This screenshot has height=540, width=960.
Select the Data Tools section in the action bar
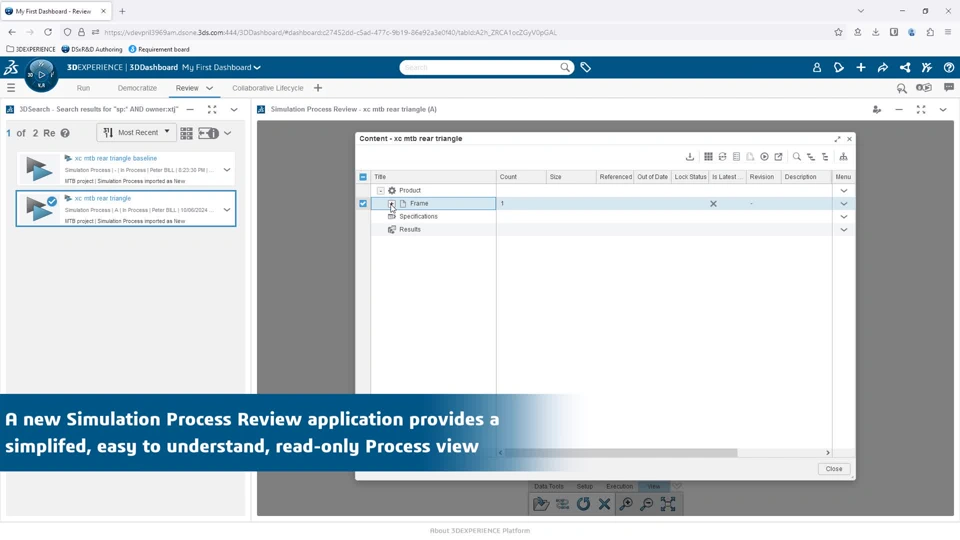tap(549, 486)
